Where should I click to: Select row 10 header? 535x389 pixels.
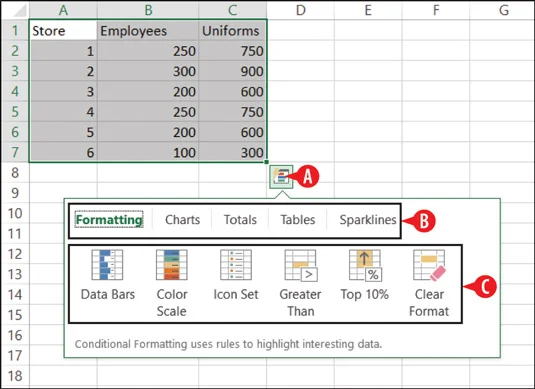15,213
